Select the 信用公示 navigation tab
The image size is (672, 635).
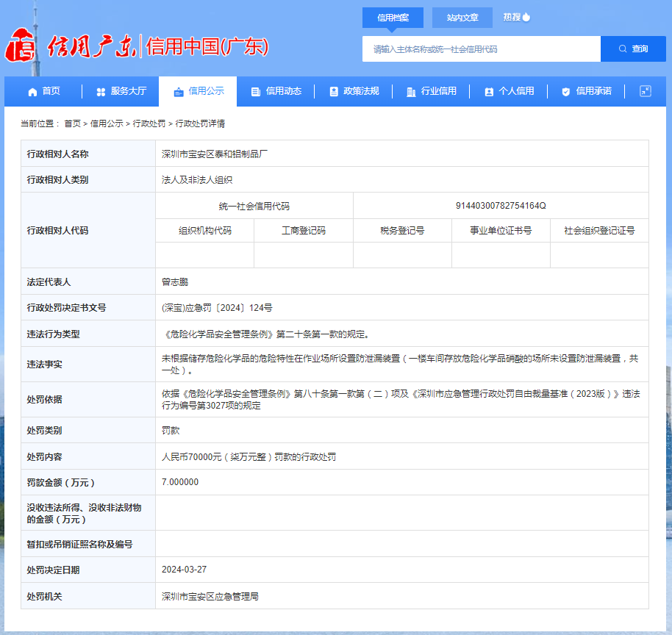[x=199, y=91]
